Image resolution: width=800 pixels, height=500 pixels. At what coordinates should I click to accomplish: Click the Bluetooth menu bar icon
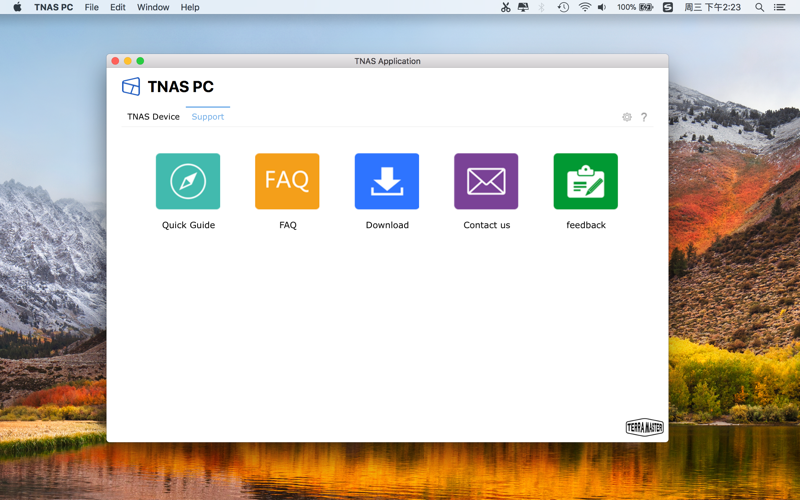(x=542, y=7)
